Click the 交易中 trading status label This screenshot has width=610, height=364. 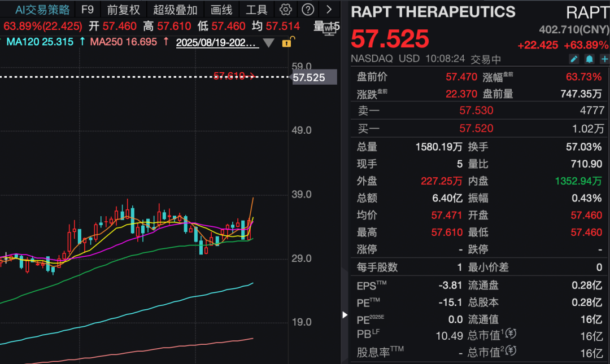click(x=486, y=59)
